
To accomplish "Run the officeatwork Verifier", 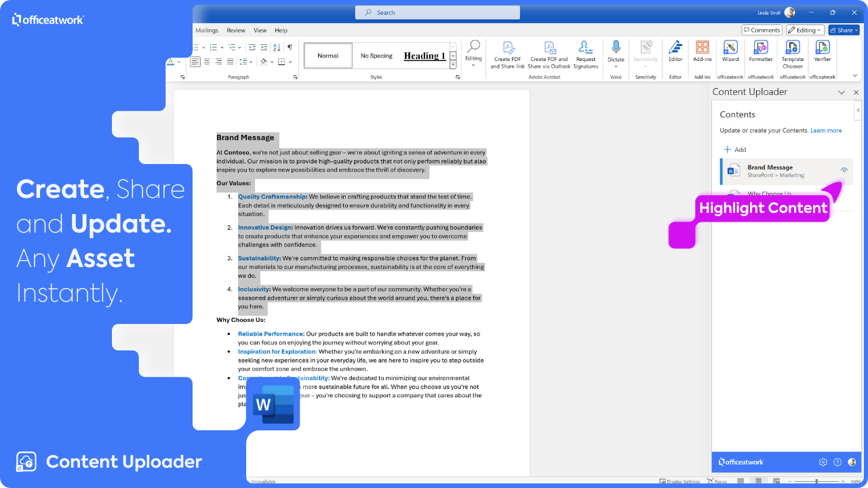I will pyautogui.click(x=822, y=51).
